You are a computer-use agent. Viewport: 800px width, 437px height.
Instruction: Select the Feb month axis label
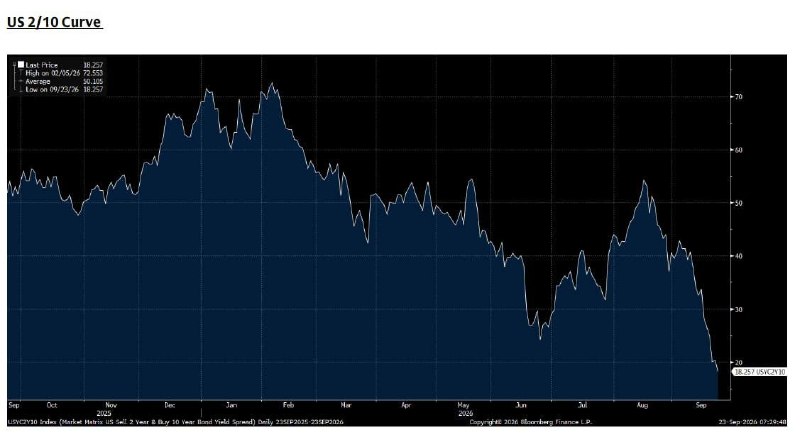(x=288, y=405)
